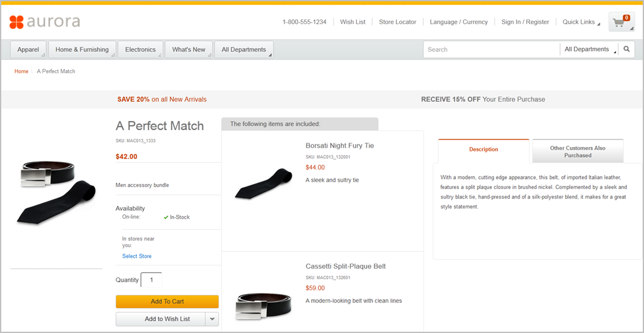The width and height of the screenshot is (644, 333).
Task: Open the Electronics department menu
Action: point(141,49)
